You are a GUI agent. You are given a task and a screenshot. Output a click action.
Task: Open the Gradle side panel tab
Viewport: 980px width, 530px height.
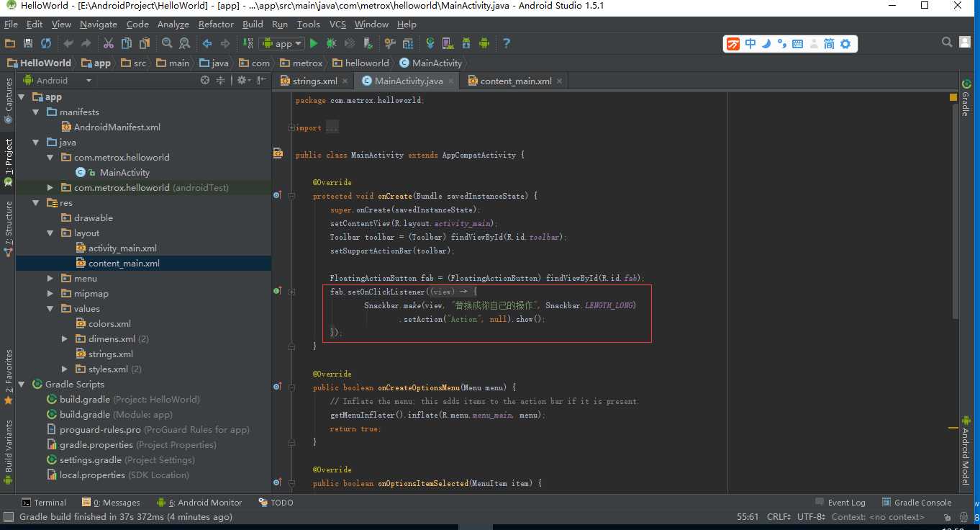point(966,99)
